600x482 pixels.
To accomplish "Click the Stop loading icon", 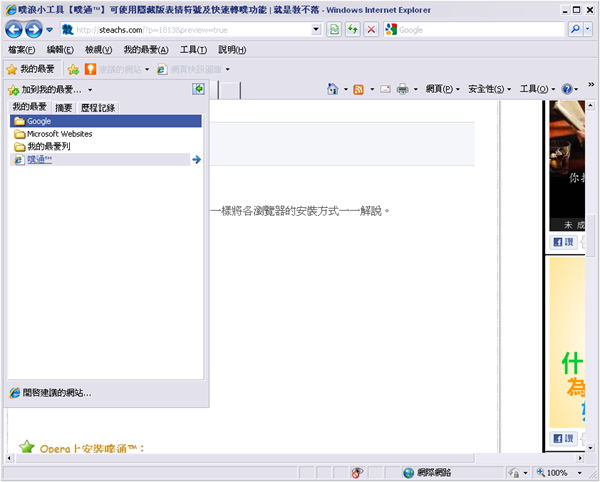I will point(371,30).
